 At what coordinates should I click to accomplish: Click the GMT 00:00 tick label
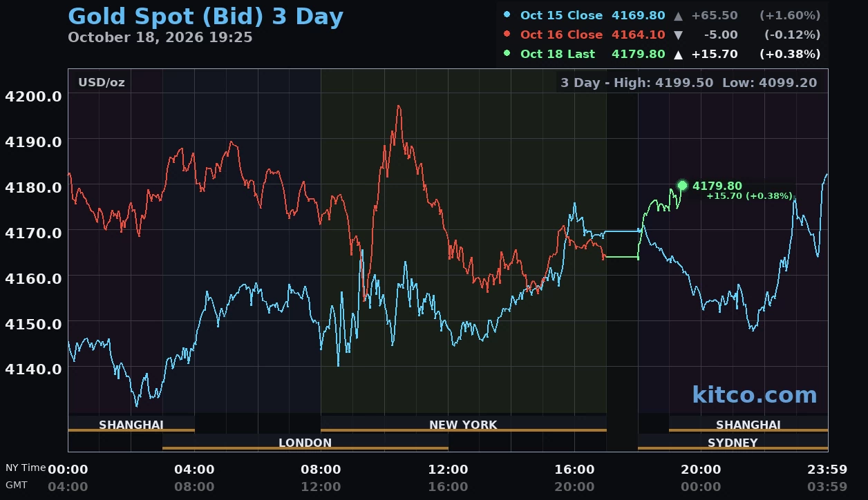click(701, 486)
